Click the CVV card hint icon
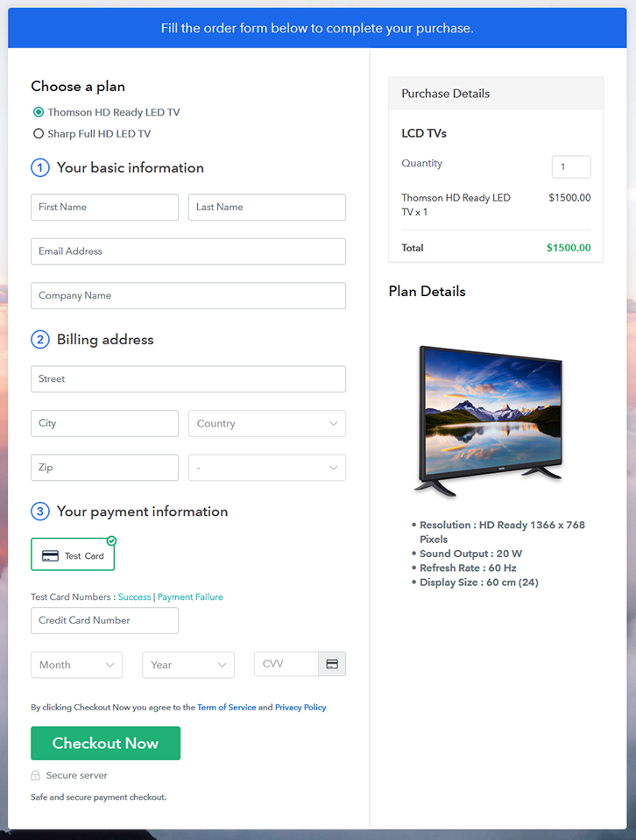This screenshot has width=636, height=840. pos(332,664)
